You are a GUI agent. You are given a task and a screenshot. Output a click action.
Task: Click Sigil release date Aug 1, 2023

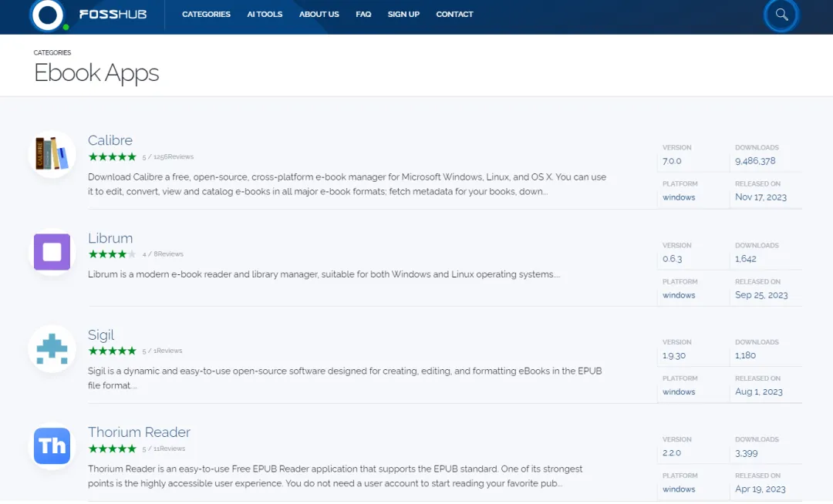pos(758,391)
